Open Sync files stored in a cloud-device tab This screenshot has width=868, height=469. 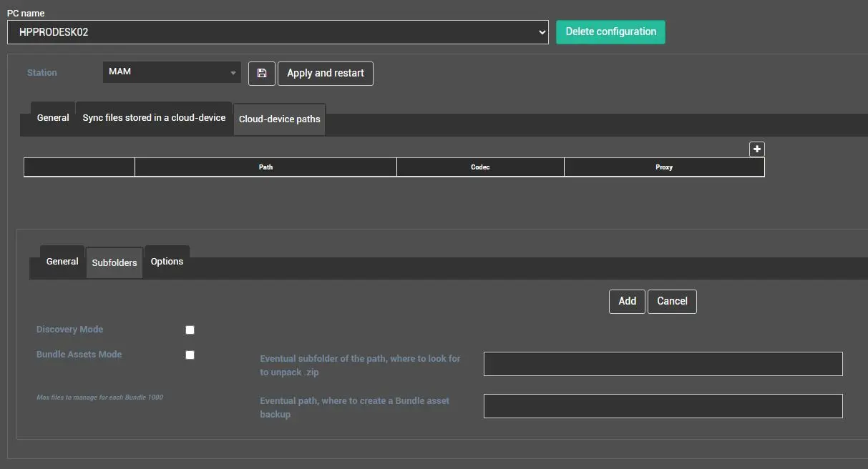(x=154, y=118)
